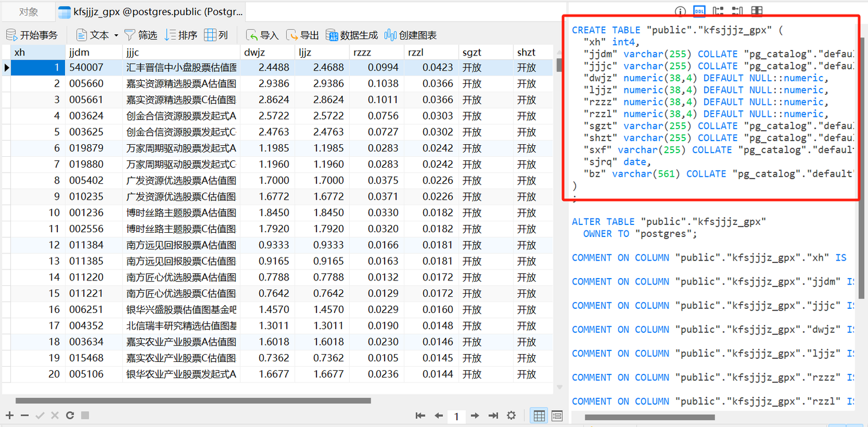Open the Text (文本) dropdown
The height and width of the screenshot is (427, 868).
96,35
